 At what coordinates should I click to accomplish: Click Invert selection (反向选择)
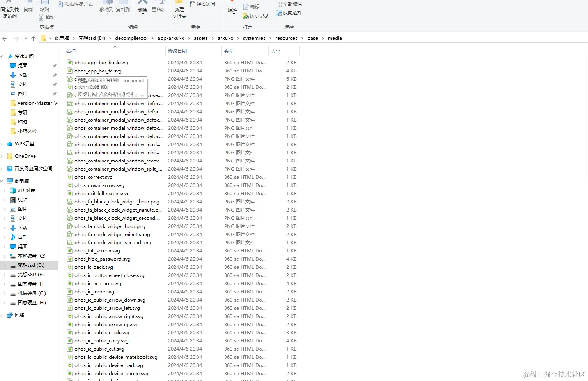(289, 13)
